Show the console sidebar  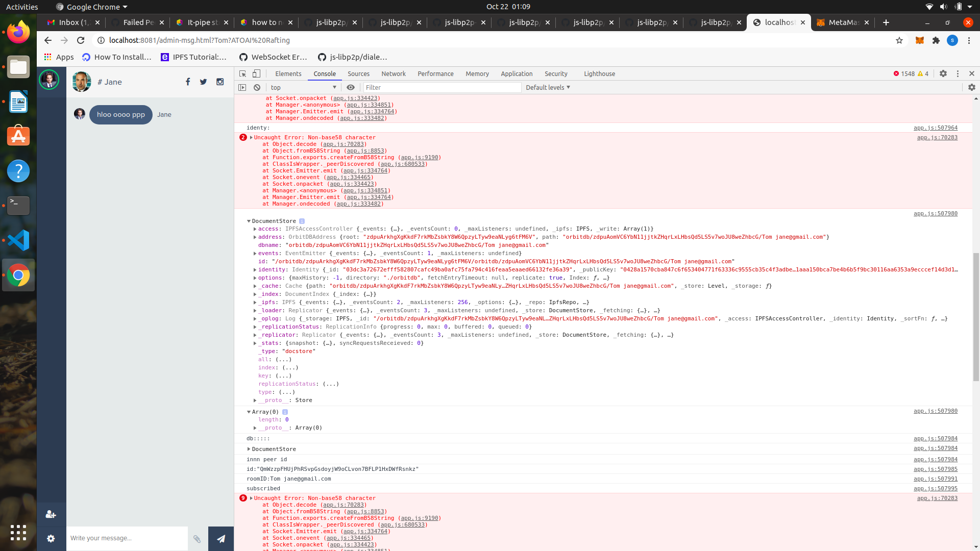pos(242,87)
